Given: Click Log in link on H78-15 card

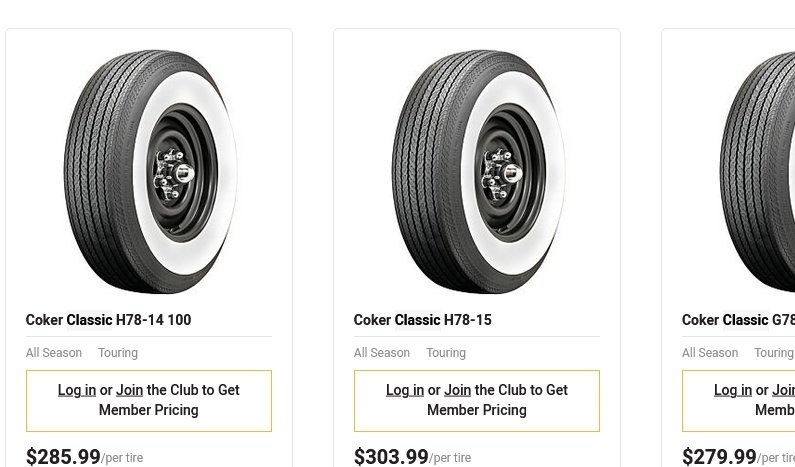Looking at the screenshot, I should coord(405,390).
